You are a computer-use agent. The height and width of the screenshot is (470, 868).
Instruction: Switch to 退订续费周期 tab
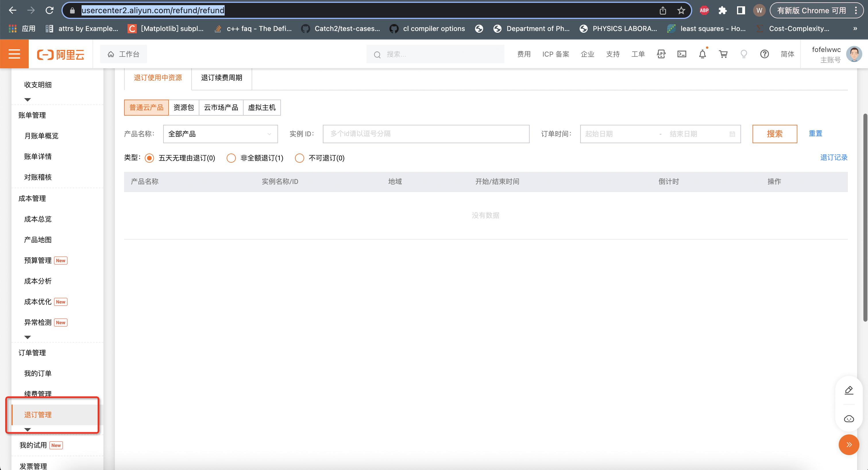pyautogui.click(x=221, y=78)
